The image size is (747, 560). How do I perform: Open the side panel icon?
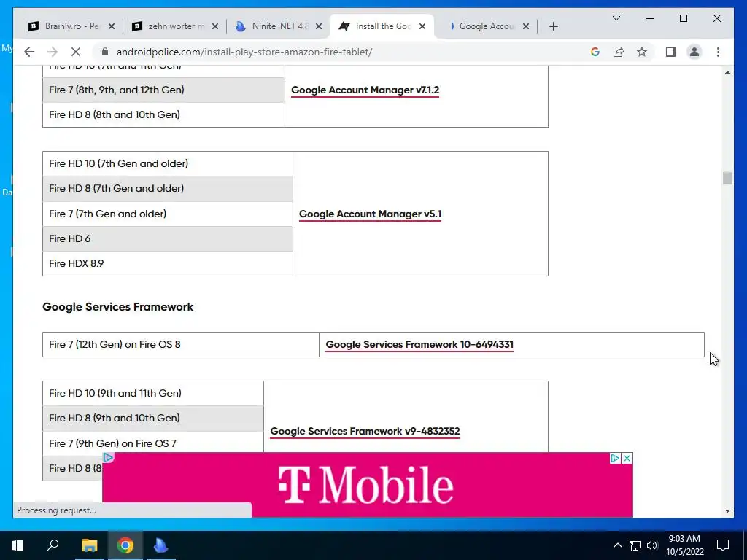(x=671, y=52)
